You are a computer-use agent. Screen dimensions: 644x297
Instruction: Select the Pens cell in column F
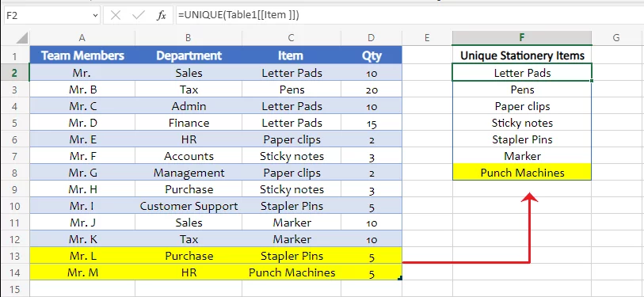[x=522, y=89]
